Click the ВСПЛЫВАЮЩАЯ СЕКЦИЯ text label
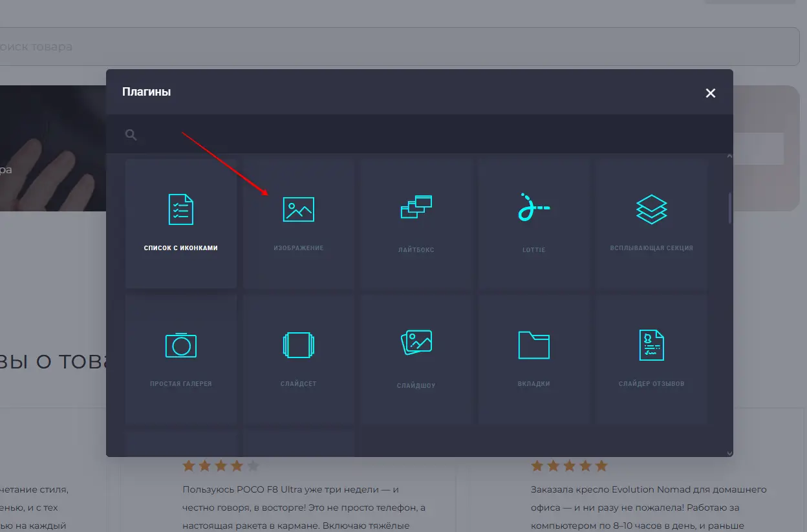Screen dimensions: 807x532 (x=651, y=248)
